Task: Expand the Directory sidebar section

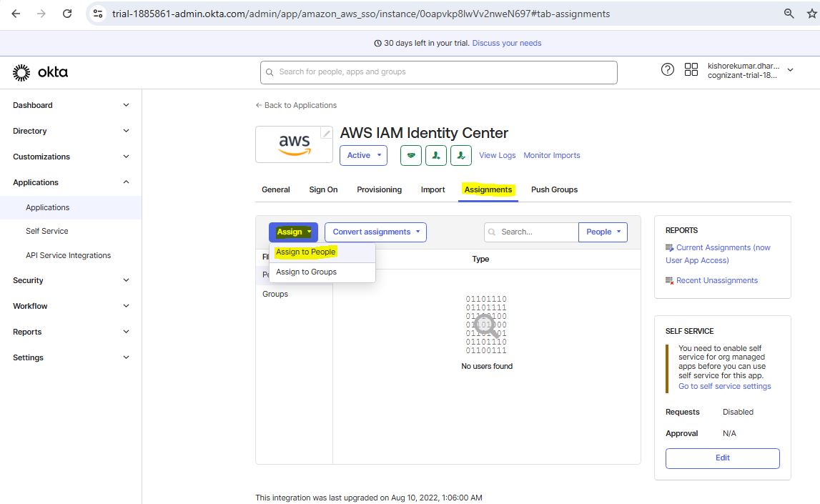Action: point(71,131)
